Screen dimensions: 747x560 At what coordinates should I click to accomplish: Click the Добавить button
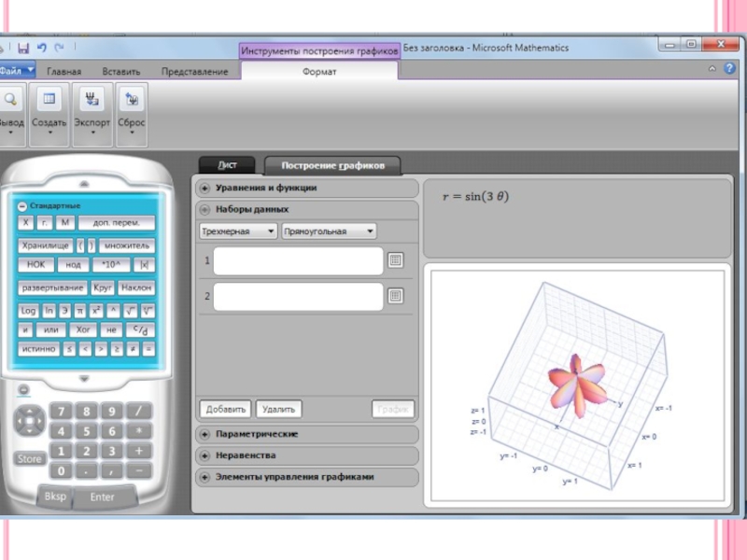pyautogui.click(x=226, y=409)
